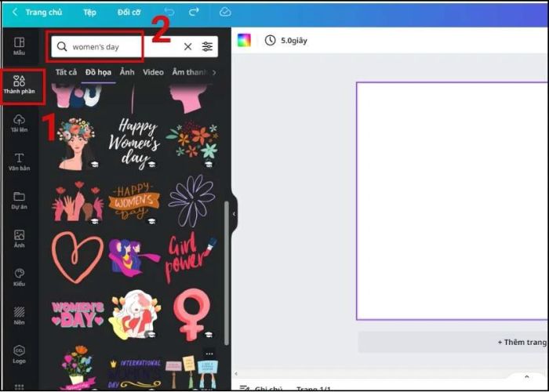Screen dimensions: 549x392
Task: Select the Girl power lettering graphic
Action: click(x=191, y=258)
